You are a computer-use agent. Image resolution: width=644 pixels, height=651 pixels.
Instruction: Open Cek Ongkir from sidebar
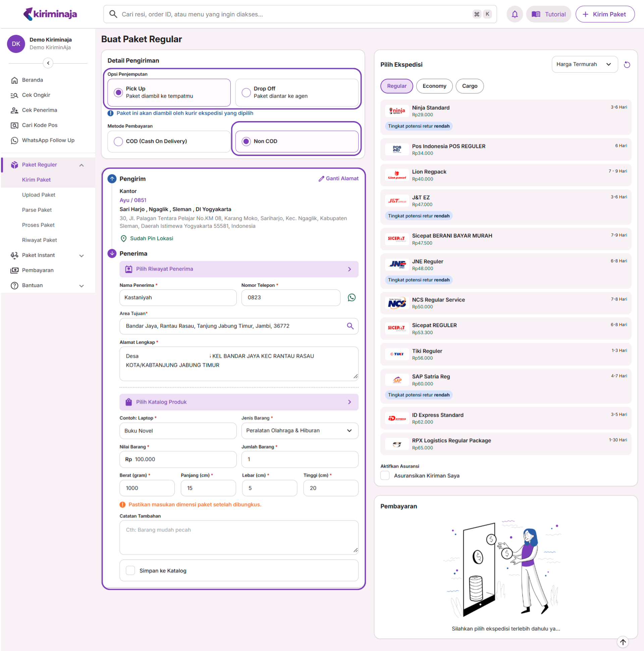[x=36, y=95]
